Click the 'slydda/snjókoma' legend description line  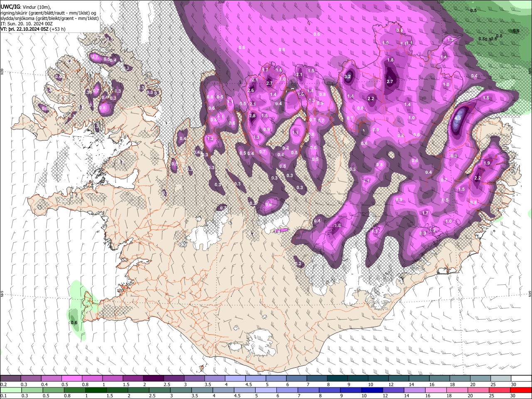pos(49,18)
